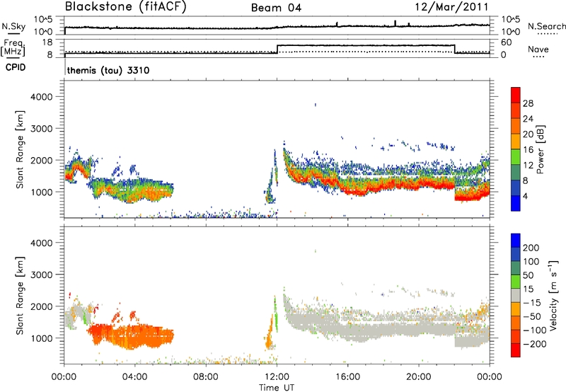Click the "4" tick on the Power colorbar
Viewport: 566px width, 392px height.
click(525, 197)
